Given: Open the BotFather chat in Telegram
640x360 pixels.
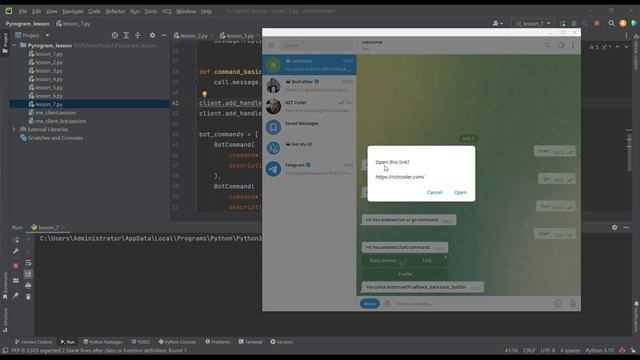Looking at the screenshot, I should [309, 86].
